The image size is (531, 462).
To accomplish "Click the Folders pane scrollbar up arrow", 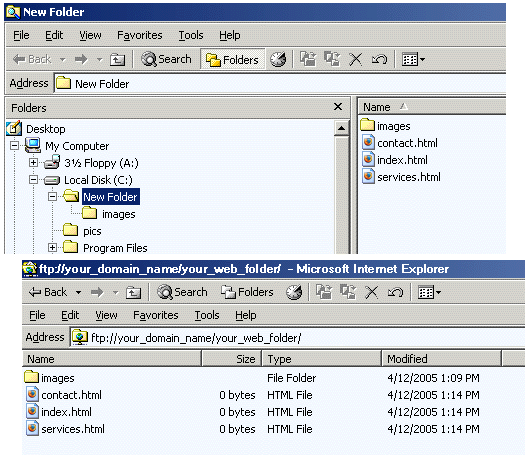I will coord(341,128).
